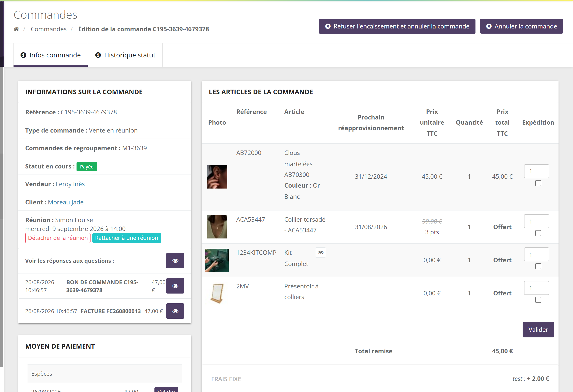The height and width of the screenshot is (392, 573).
Task: Go to Commandes breadcrumb link
Action: 49,29
